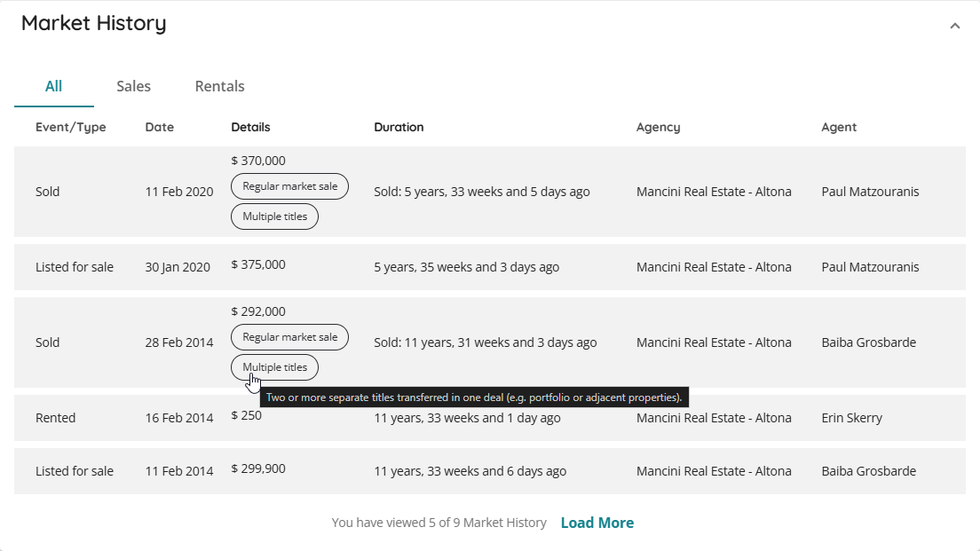980x551 pixels.
Task: Select the 16 Feb 2014 Rented date
Action: pos(178,418)
